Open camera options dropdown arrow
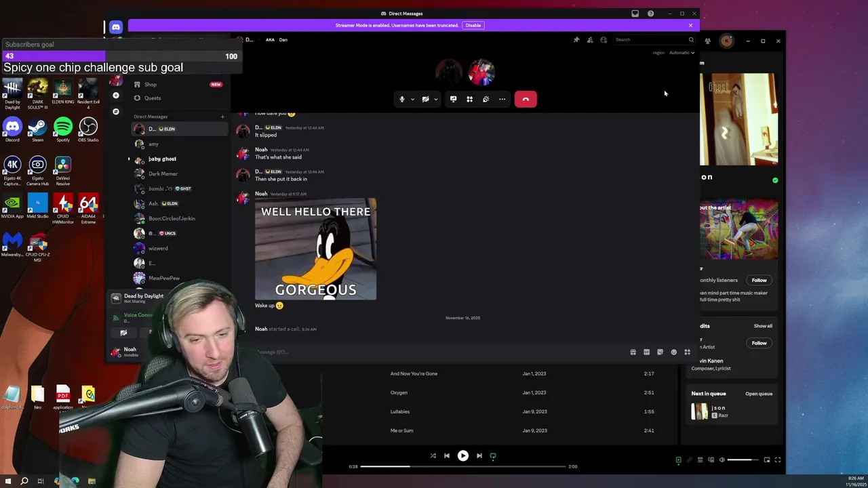 [435, 99]
